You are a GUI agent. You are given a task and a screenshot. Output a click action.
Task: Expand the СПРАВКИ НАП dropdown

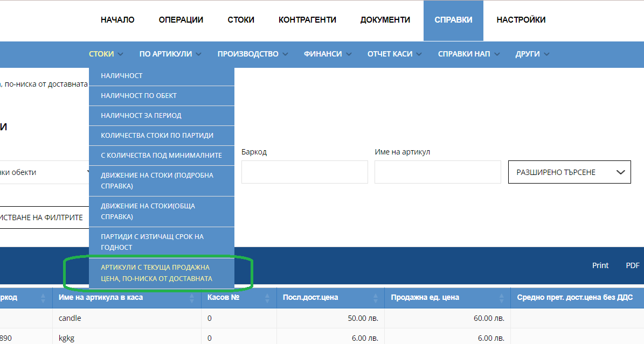pos(469,54)
